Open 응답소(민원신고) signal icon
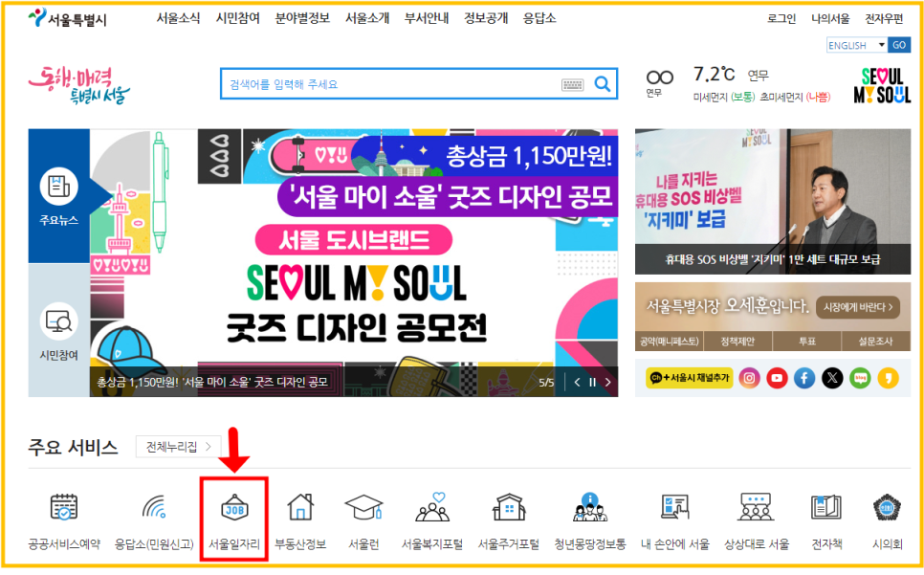This screenshot has height=575, width=924. pyautogui.click(x=154, y=507)
